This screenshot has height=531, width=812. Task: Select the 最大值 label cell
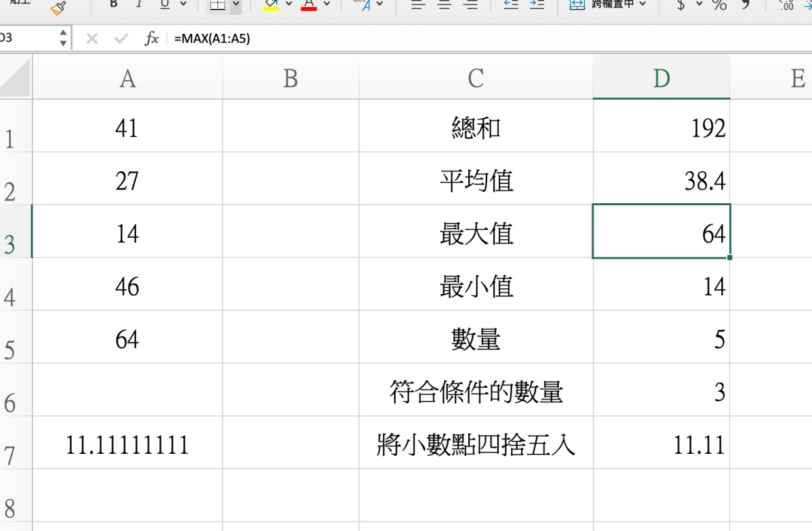(x=476, y=232)
